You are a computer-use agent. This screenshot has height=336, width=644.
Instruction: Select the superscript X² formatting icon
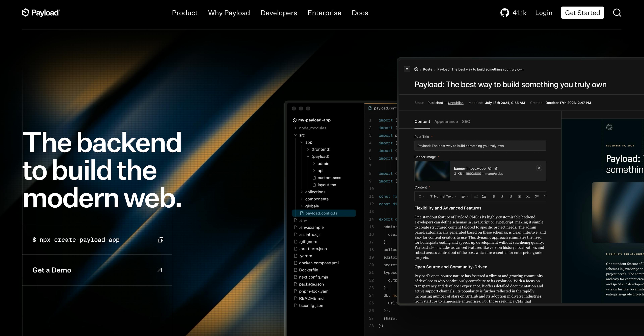[x=537, y=196]
